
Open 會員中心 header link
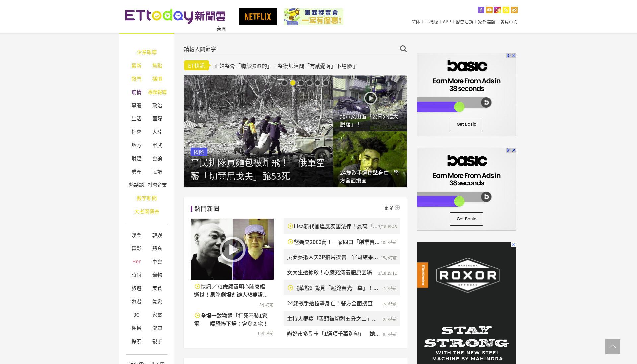tap(509, 22)
